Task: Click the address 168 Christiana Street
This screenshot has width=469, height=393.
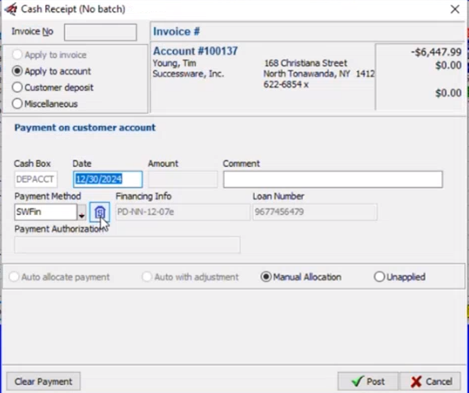Action: coord(306,63)
